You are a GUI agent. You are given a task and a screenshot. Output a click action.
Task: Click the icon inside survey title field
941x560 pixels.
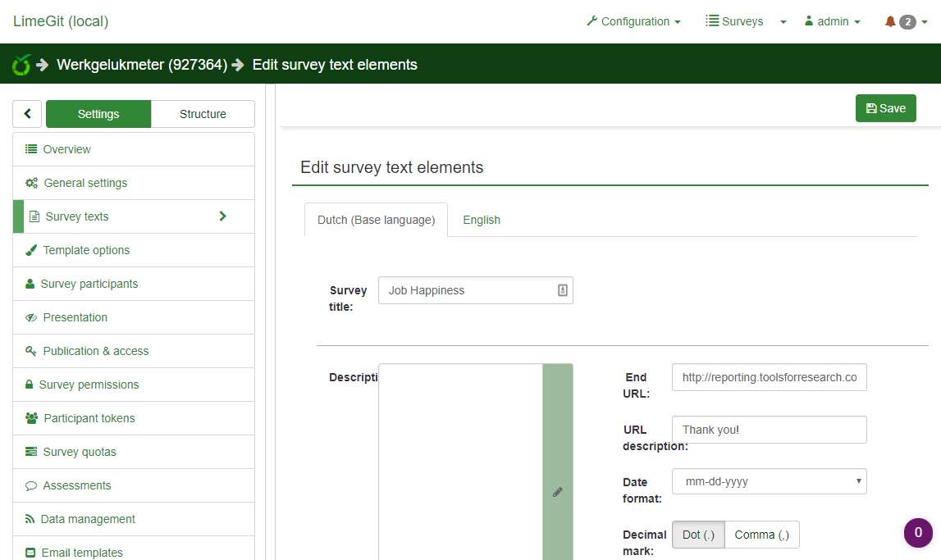coord(563,290)
